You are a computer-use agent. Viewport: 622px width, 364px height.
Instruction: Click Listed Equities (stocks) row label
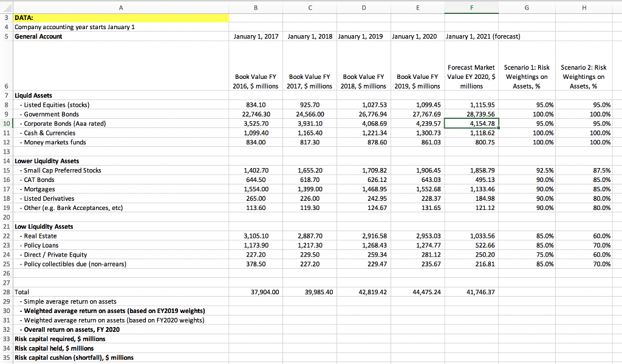(x=54, y=105)
